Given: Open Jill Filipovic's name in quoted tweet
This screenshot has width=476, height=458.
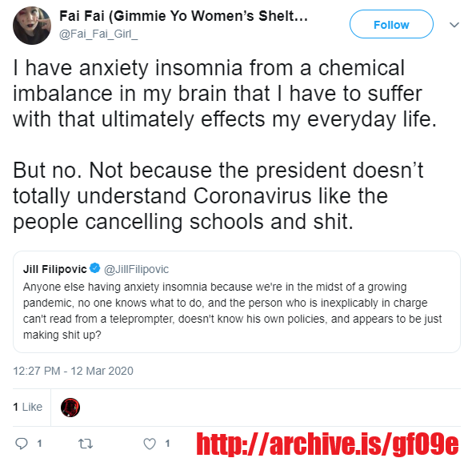Looking at the screenshot, I should coord(55,269).
